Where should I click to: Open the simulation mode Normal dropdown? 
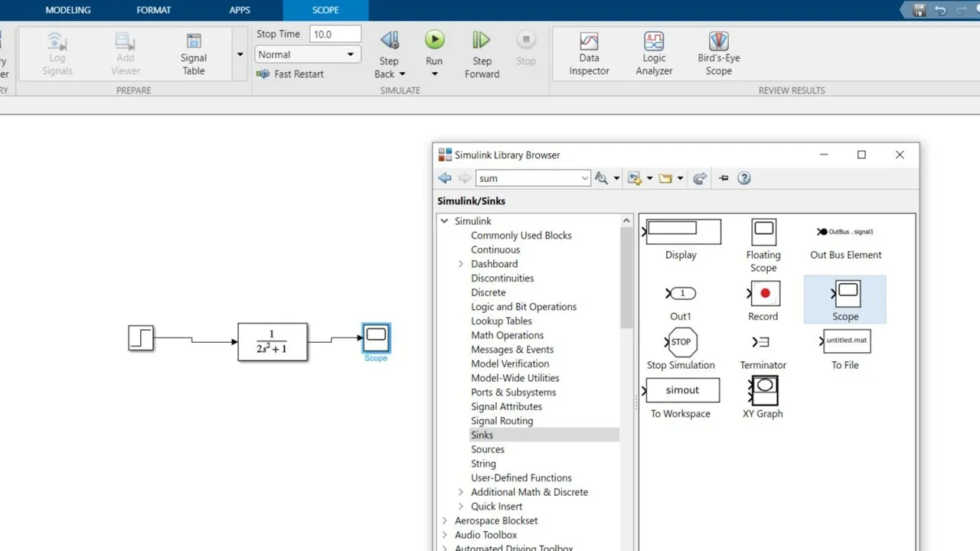307,54
